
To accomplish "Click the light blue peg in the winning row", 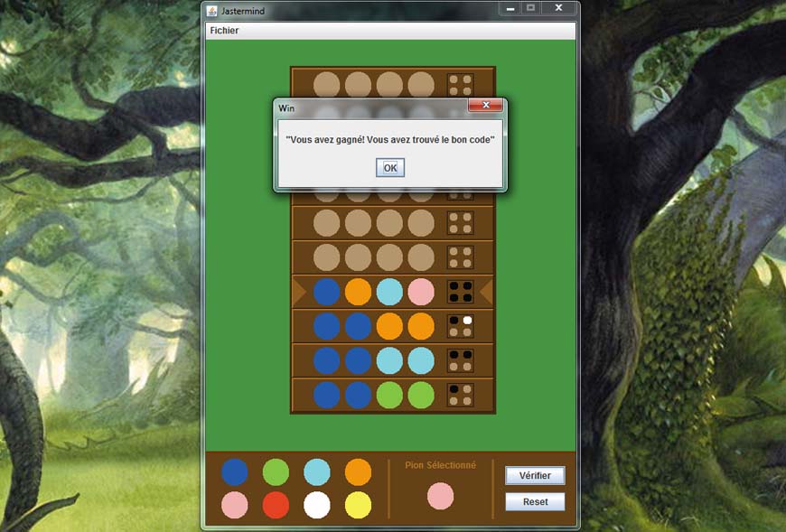I will 389,292.
